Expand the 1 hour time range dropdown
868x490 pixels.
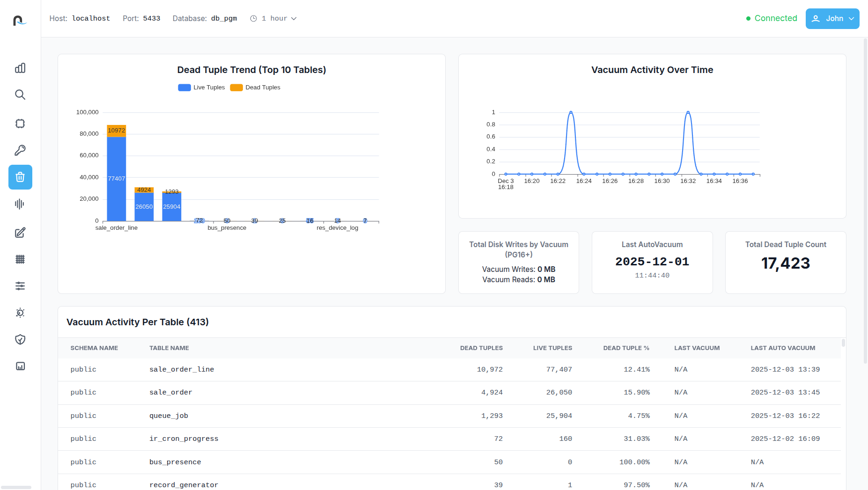[x=273, y=19]
